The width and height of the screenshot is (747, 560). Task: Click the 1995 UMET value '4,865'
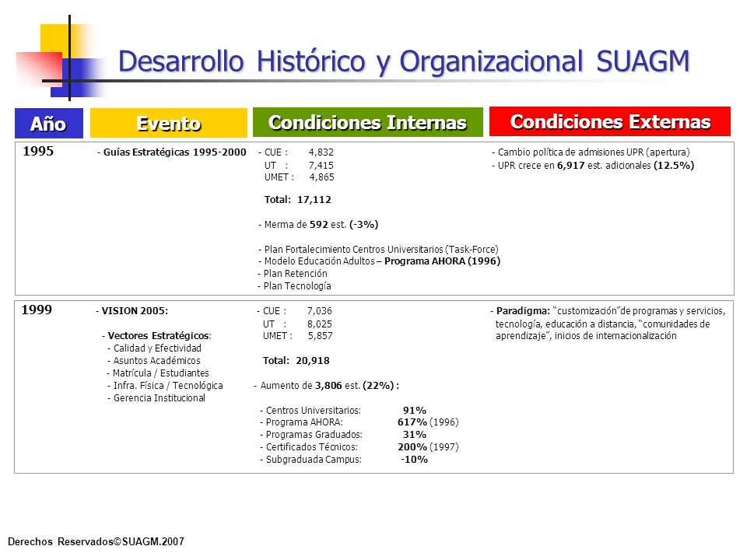click(321, 177)
